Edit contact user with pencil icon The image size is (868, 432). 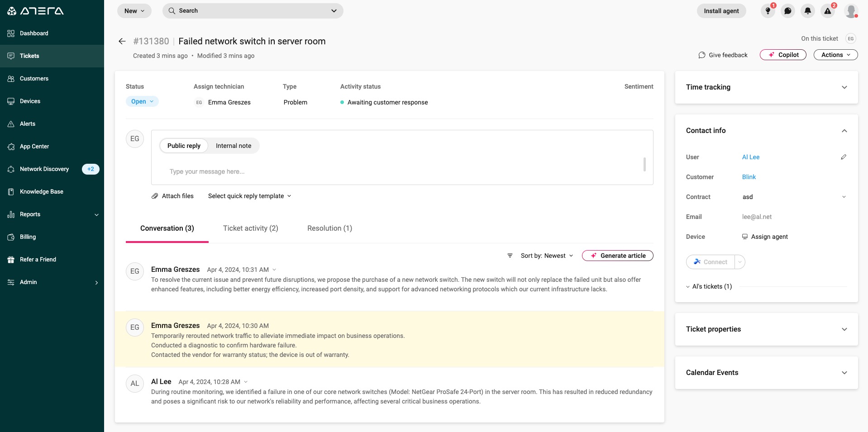pyautogui.click(x=844, y=157)
